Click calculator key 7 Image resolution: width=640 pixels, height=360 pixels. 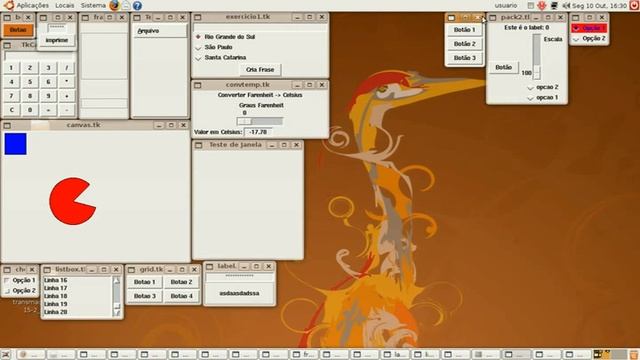coord(11,96)
